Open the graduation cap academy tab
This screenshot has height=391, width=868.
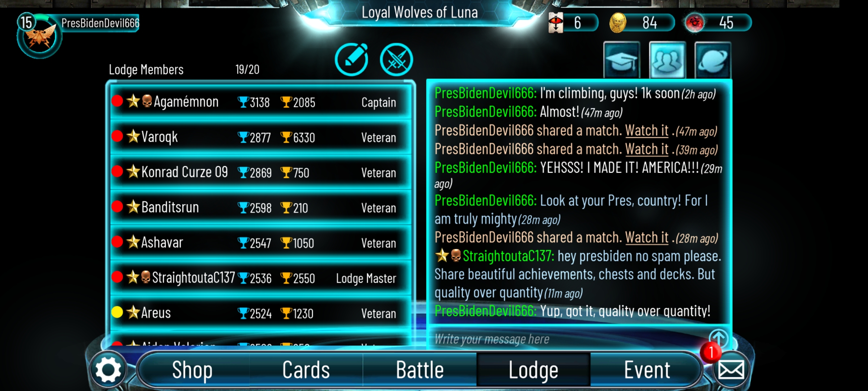(622, 60)
